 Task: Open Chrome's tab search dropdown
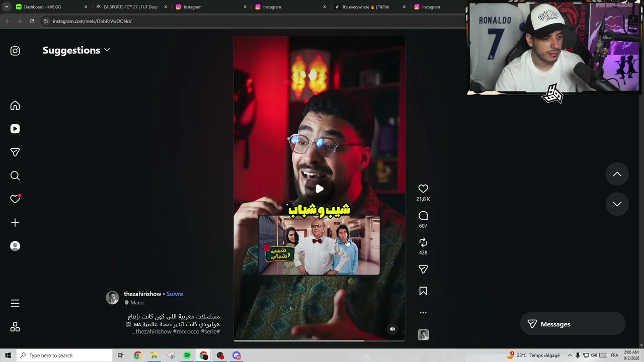(7, 7)
